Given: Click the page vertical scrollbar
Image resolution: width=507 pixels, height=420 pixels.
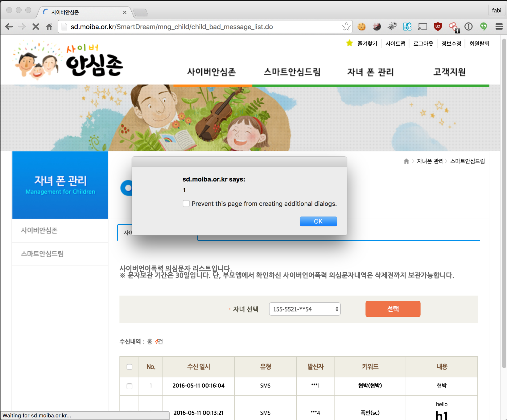Looking at the screenshot, I should pos(504,203).
